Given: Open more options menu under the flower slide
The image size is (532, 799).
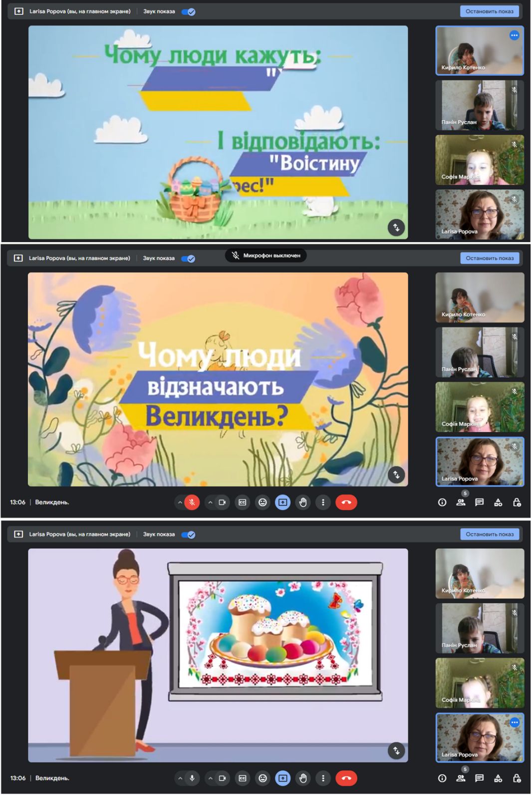Looking at the screenshot, I should pyautogui.click(x=323, y=502).
